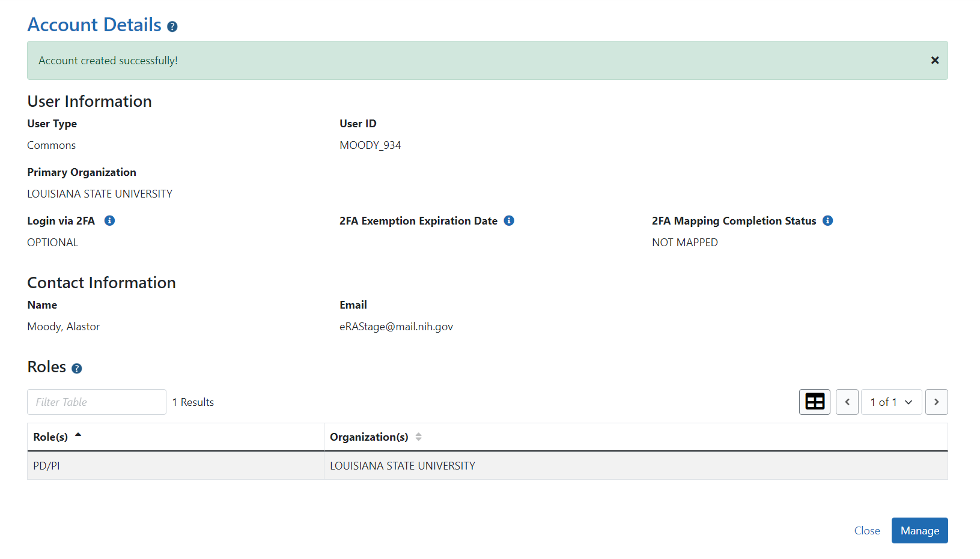Open the Account Details help icon
This screenshot has height=559, width=980.
coord(172,27)
